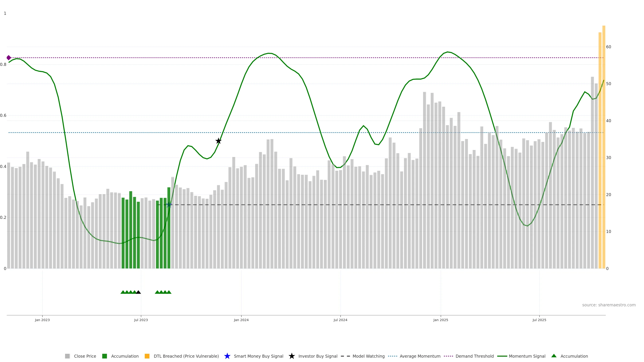Click the purple diamond marker on the Demand Threshold line
This screenshot has width=644, height=362.
point(9,58)
